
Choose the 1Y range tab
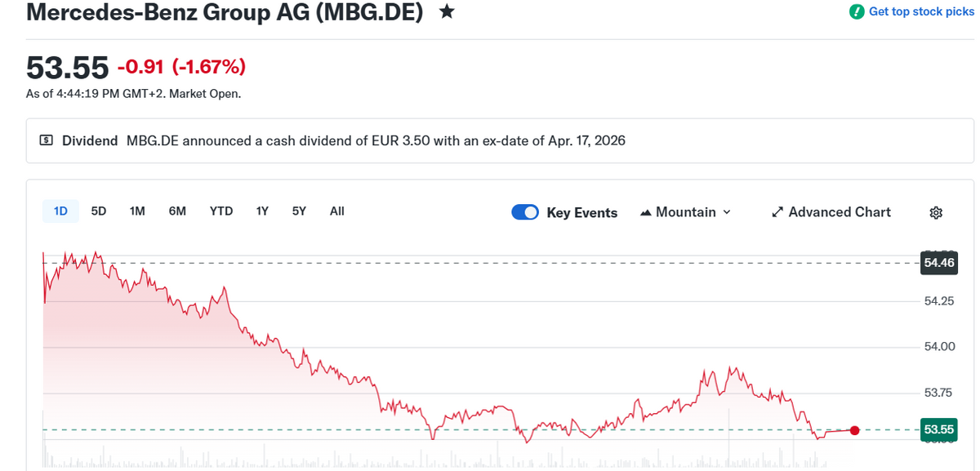click(x=262, y=211)
